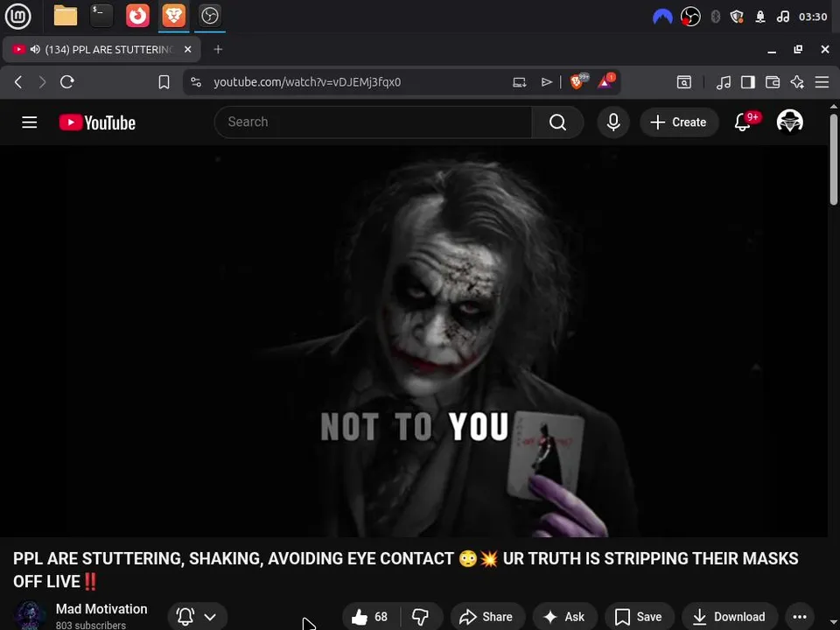Open the Brave main hamburger menu
Image resolution: width=840 pixels, height=630 pixels.
[822, 82]
